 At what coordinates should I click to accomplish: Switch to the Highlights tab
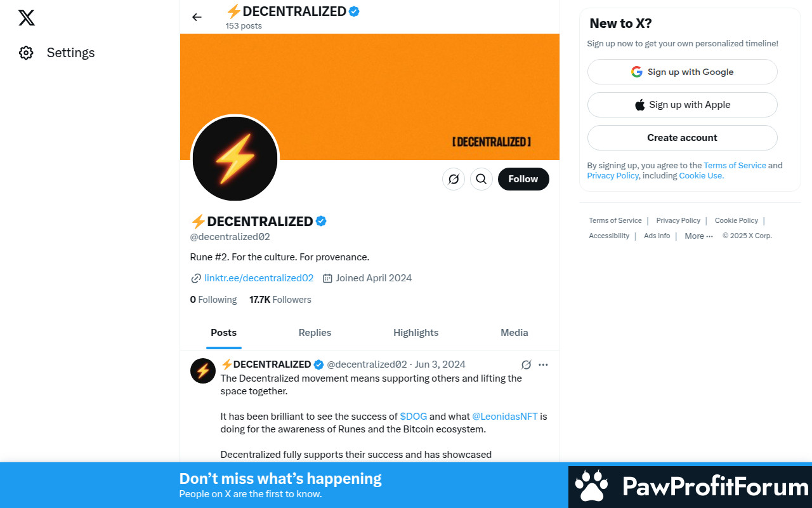tap(416, 333)
